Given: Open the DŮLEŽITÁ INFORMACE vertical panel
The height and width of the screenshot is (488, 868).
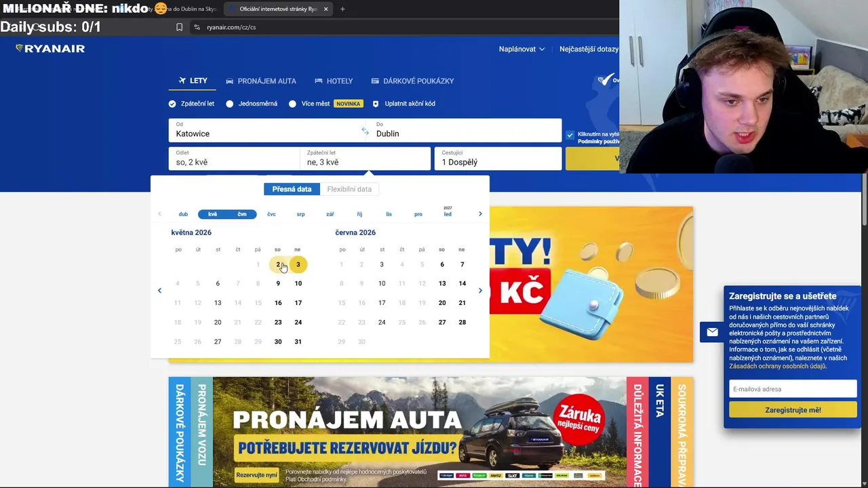Looking at the screenshot, I should (x=637, y=432).
